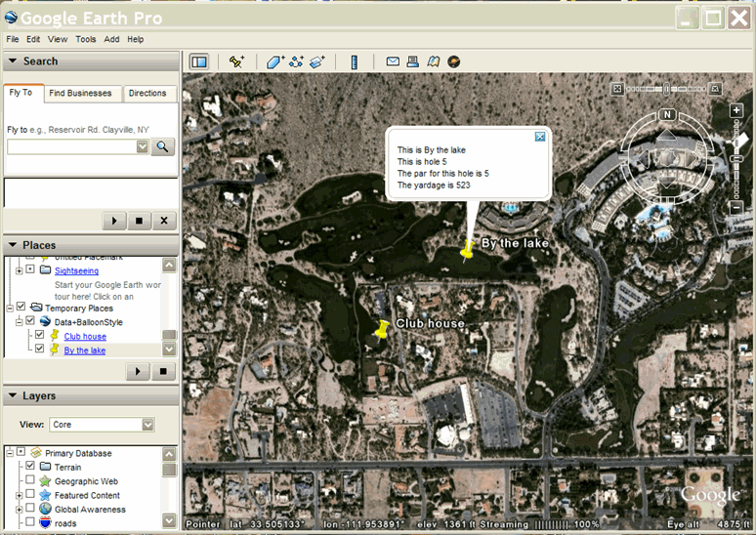
Task: Click the Email envelope icon
Action: [393, 62]
